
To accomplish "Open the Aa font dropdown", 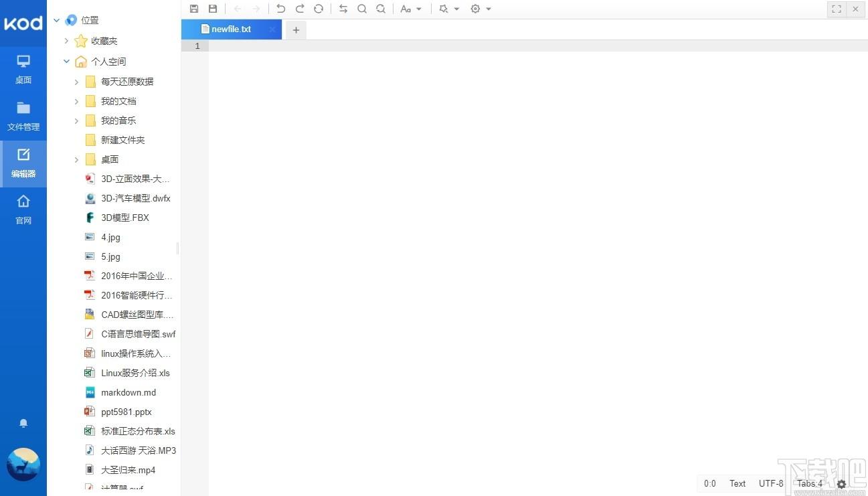I will coord(411,9).
